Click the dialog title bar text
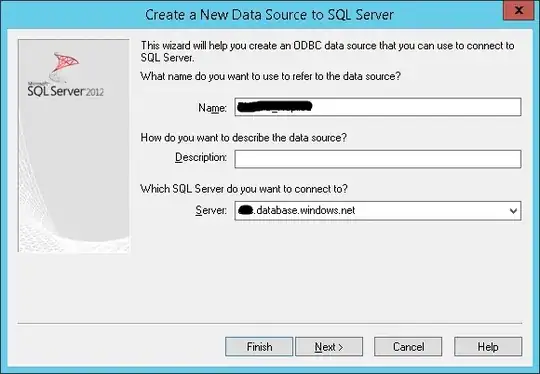 click(269, 15)
